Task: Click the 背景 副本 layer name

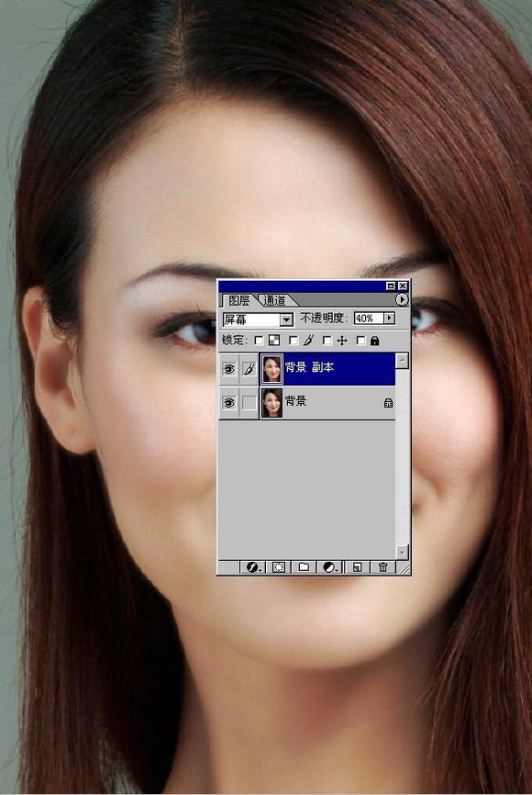Action: [x=309, y=367]
